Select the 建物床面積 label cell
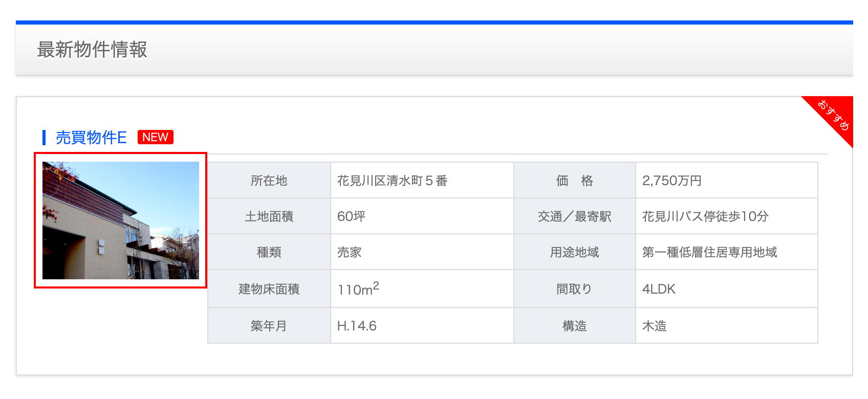The image size is (868, 399). coord(269,289)
